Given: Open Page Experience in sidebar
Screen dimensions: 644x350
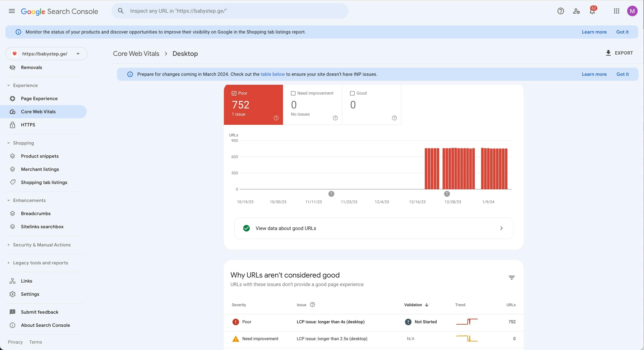Looking at the screenshot, I should [x=39, y=99].
